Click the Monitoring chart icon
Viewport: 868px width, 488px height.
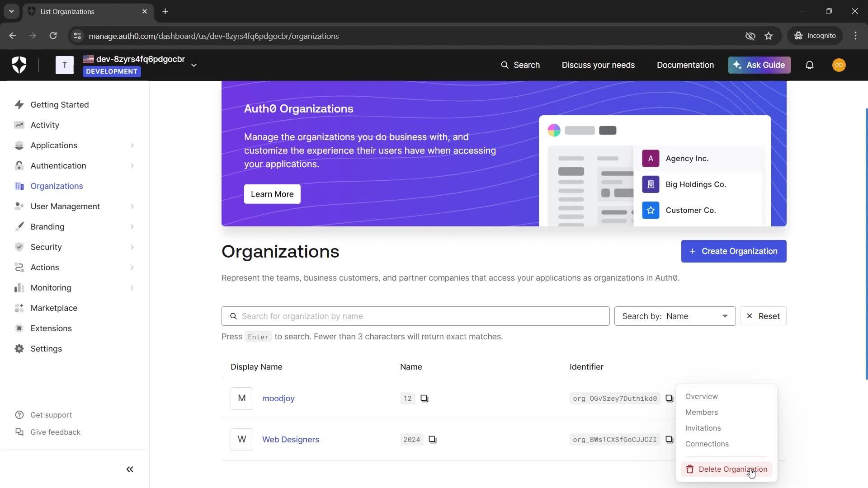(19, 288)
